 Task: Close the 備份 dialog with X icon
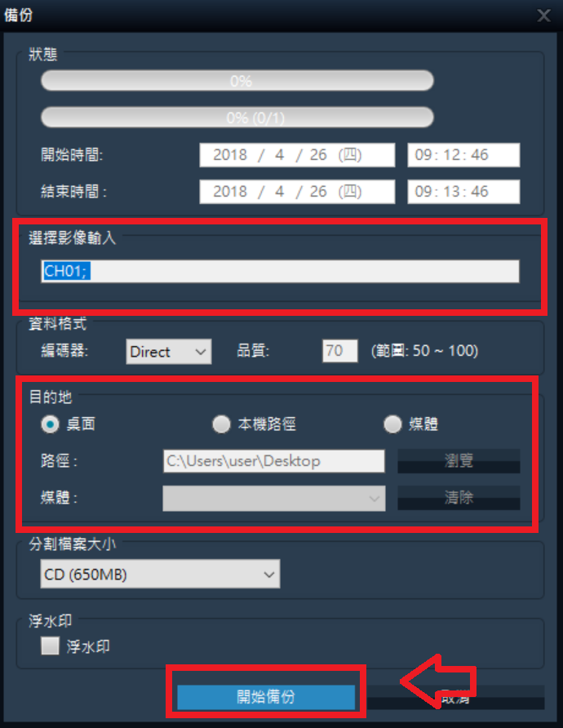coord(543,16)
